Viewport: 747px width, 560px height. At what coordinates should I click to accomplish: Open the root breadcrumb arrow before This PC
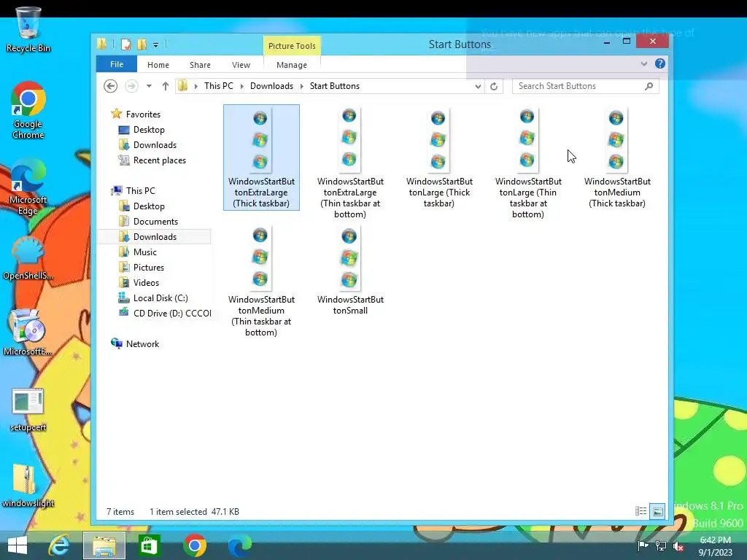tap(196, 86)
